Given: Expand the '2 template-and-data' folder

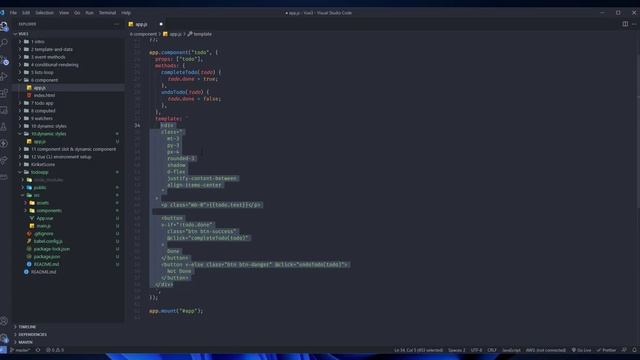Looking at the screenshot, I should point(68,49).
